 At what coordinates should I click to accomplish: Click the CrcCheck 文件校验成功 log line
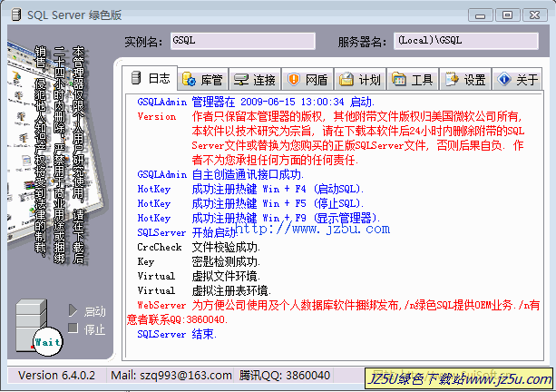pos(199,247)
